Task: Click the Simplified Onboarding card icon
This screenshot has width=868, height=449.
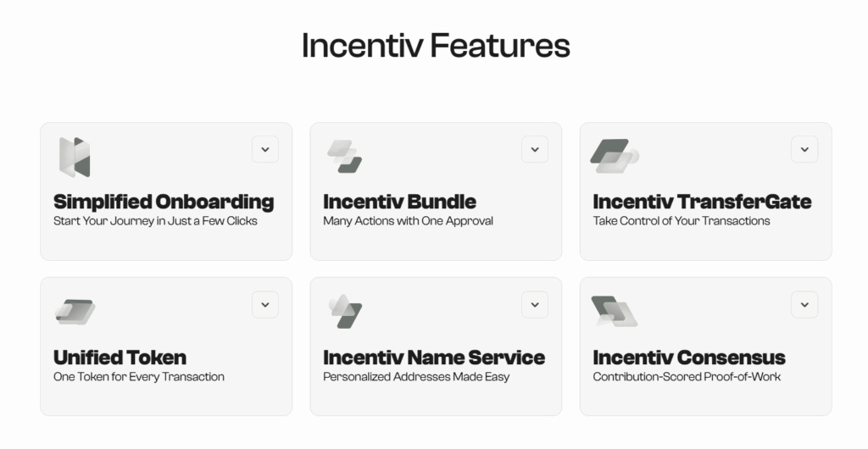Action: pyautogui.click(x=75, y=158)
